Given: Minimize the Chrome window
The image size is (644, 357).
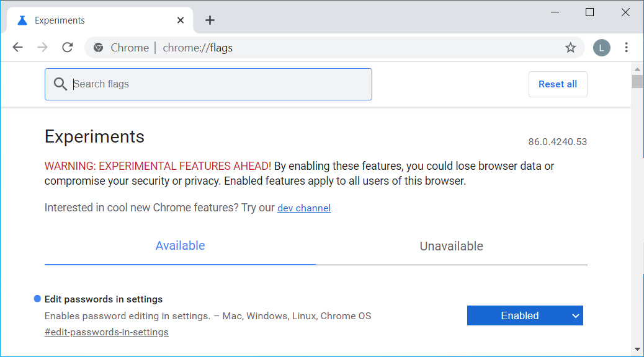Looking at the screenshot, I should (555, 12).
